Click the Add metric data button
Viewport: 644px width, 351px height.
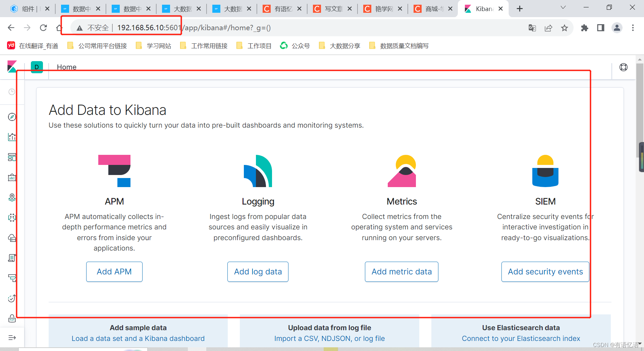(x=401, y=272)
